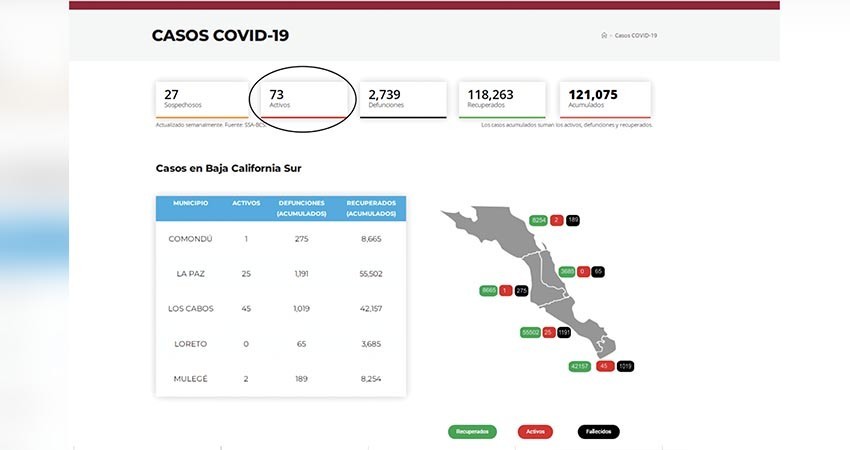The image size is (850, 450).
Task: Click black 65 badge on the map
Action: click(598, 272)
